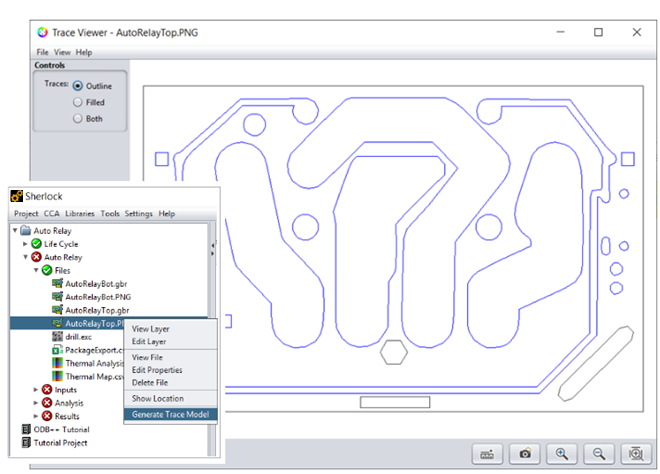Select AutoRelayTop.gbr in the file tree
This screenshot has width=660, height=474.
pyautogui.click(x=97, y=310)
